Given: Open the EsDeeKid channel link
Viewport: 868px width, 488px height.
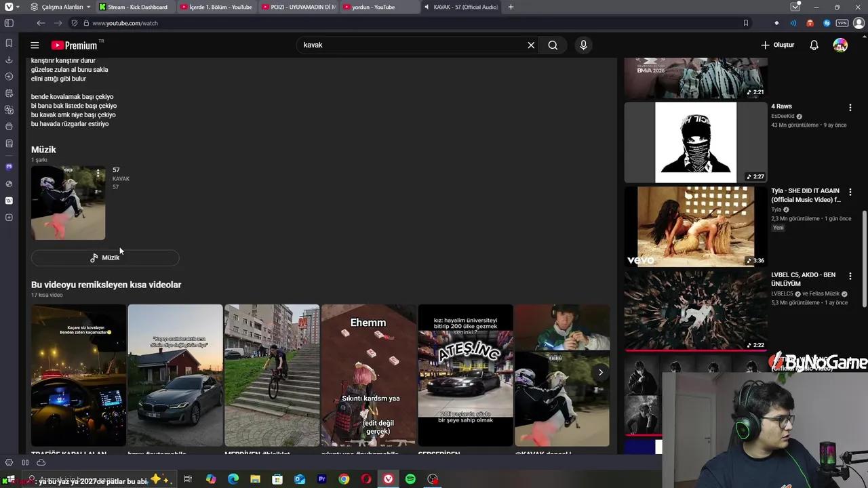Looking at the screenshot, I should pos(783,116).
